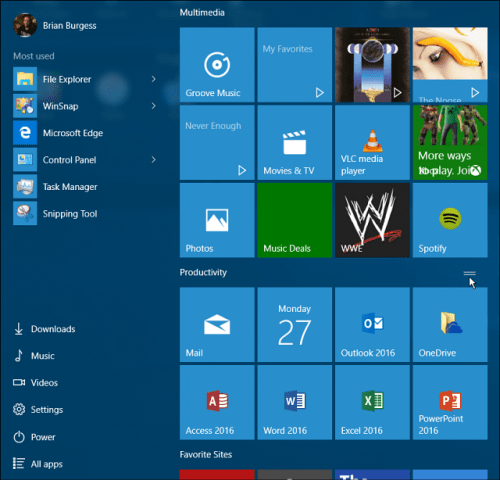Open the Xbox More ways to play tile
Screen dimensions: 500x480
[450, 142]
